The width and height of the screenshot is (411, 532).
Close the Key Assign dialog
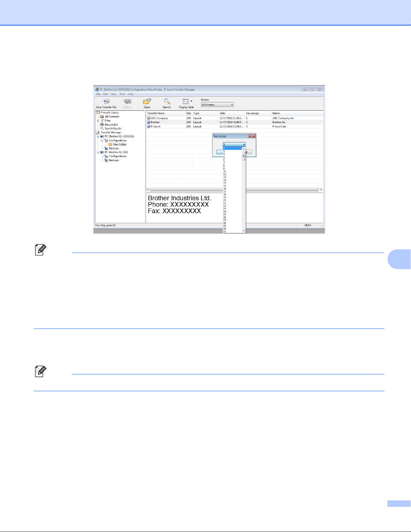click(x=252, y=136)
